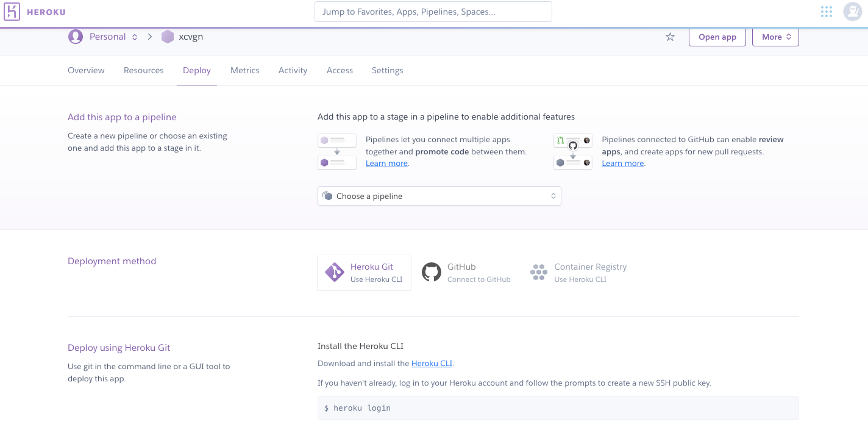The image size is (868, 432).
Task: Select the Container Registry deployment icon
Action: (x=539, y=272)
